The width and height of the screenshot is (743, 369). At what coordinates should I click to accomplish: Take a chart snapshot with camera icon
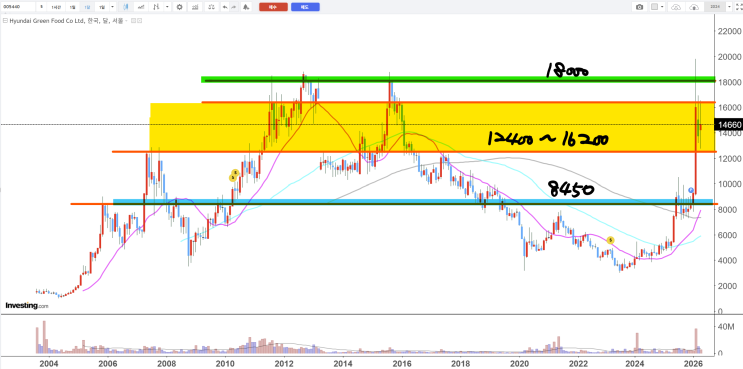(640, 7)
